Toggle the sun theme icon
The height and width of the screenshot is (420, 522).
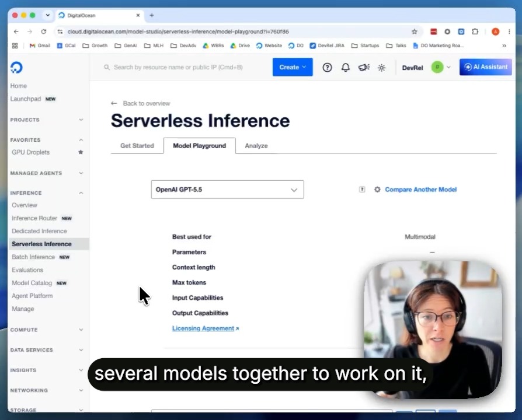tap(381, 68)
